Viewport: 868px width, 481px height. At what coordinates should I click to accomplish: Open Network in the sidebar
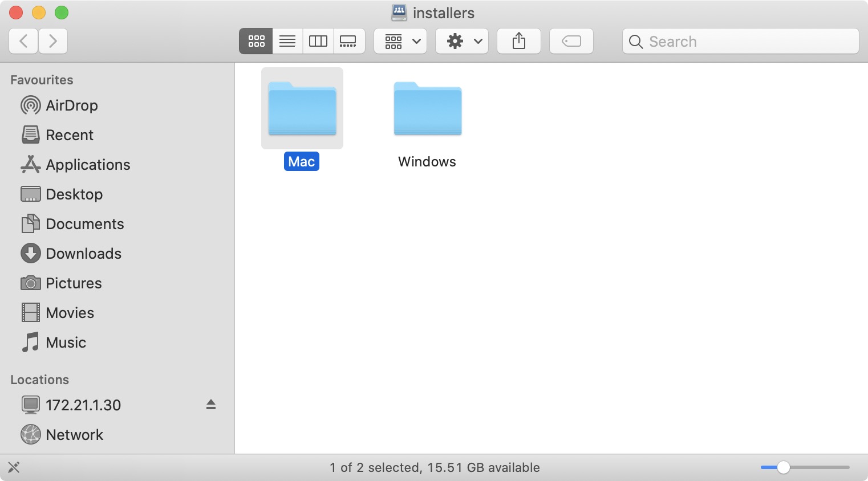click(x=117, y=435)
